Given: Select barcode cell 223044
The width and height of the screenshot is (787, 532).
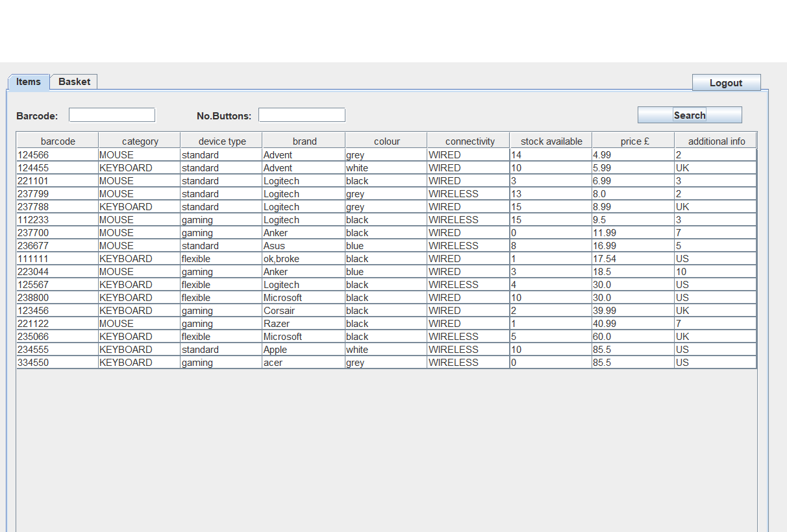Looking at the screenshot, I should pos(57,272).
